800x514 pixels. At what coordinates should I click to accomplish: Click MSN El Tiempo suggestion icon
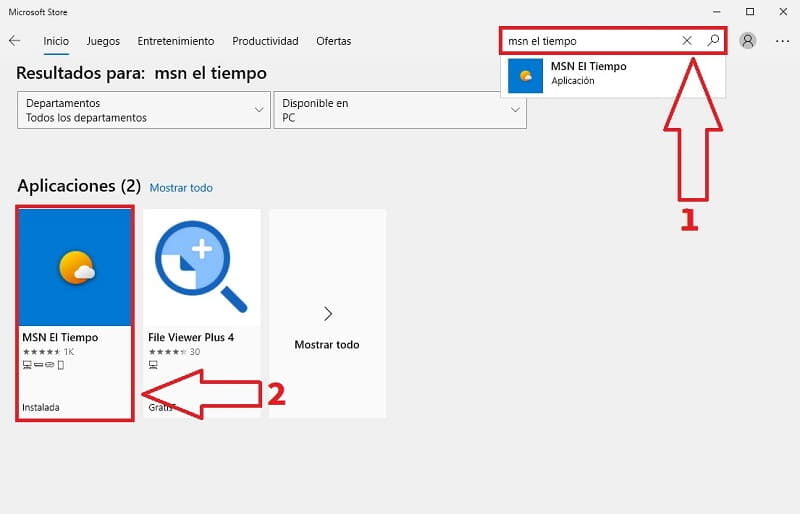pos(526,76)
